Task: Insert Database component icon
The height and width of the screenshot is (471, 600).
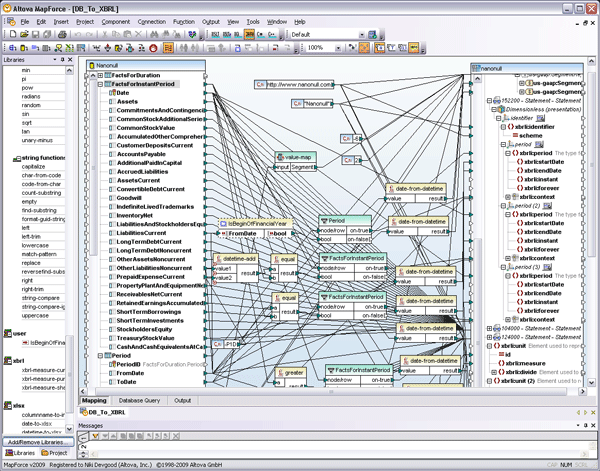Action: click(24, 48)
